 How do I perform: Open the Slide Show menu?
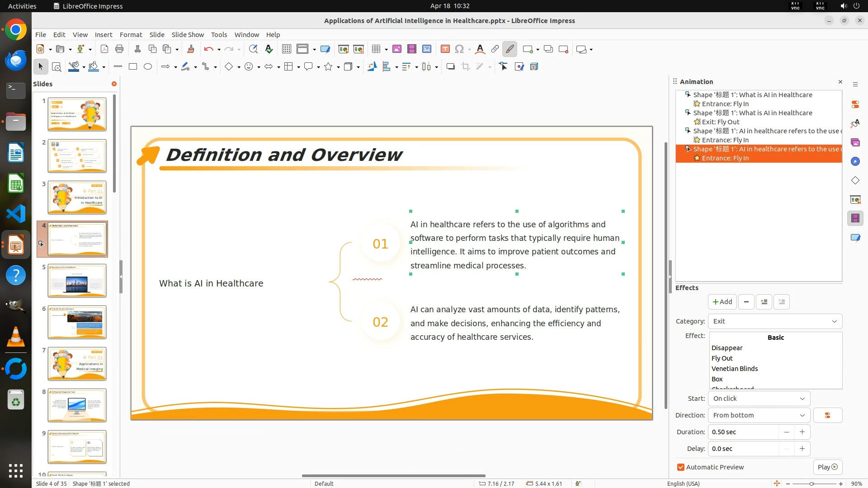pos(188,35)
